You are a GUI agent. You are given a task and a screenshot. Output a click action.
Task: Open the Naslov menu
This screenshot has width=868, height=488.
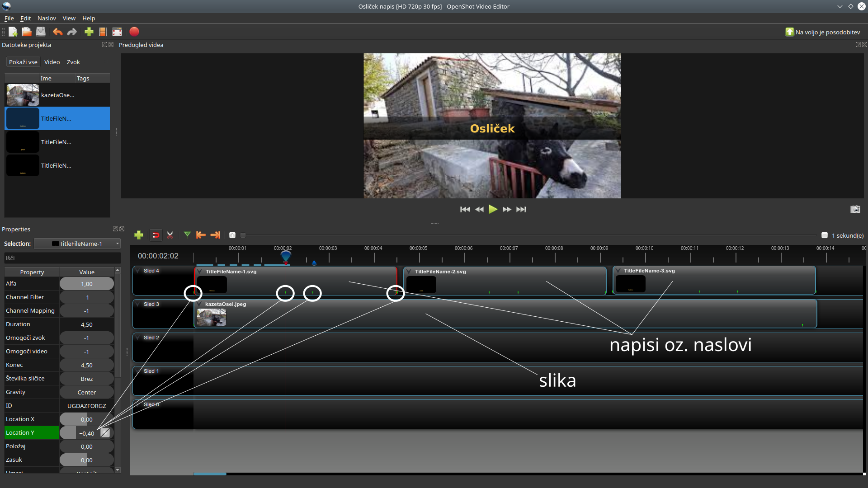(x=47, y=18)
